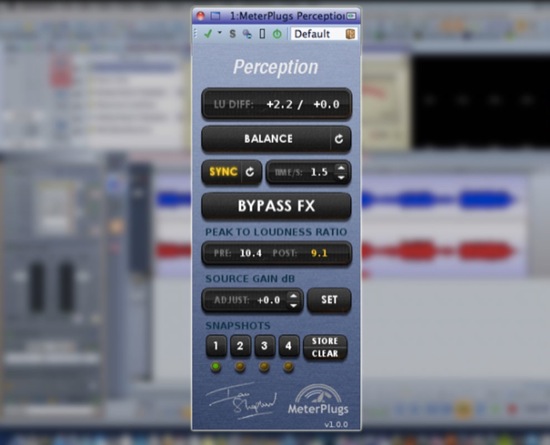
Task: Click the small icon at title bar right
Action: point(351,16)
